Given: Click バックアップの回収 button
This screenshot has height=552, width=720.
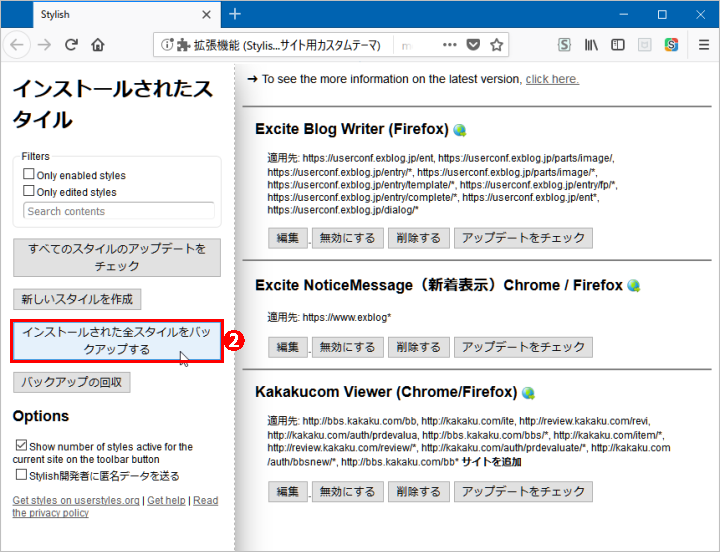Looking at the screenshot, I should coord(72,382).
